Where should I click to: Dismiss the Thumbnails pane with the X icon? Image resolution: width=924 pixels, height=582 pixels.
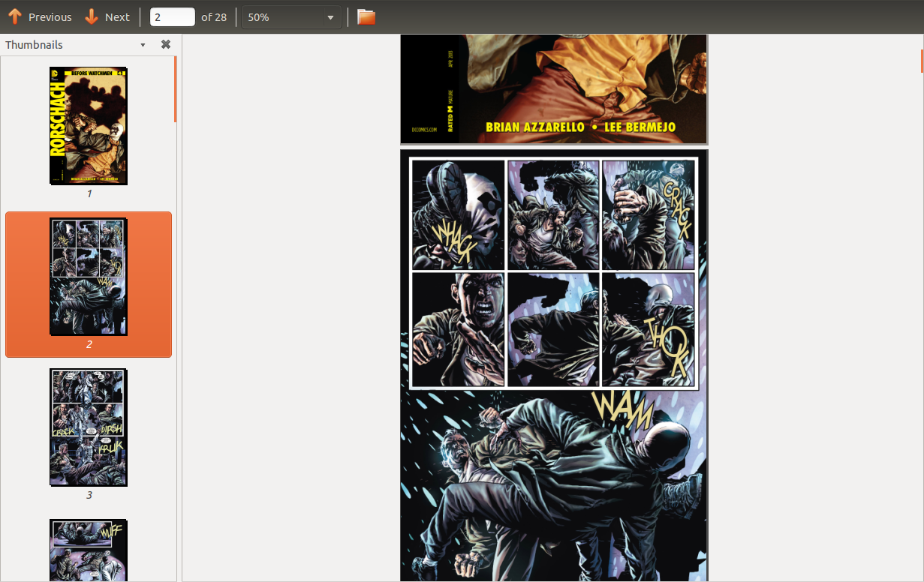click(165, 44)
